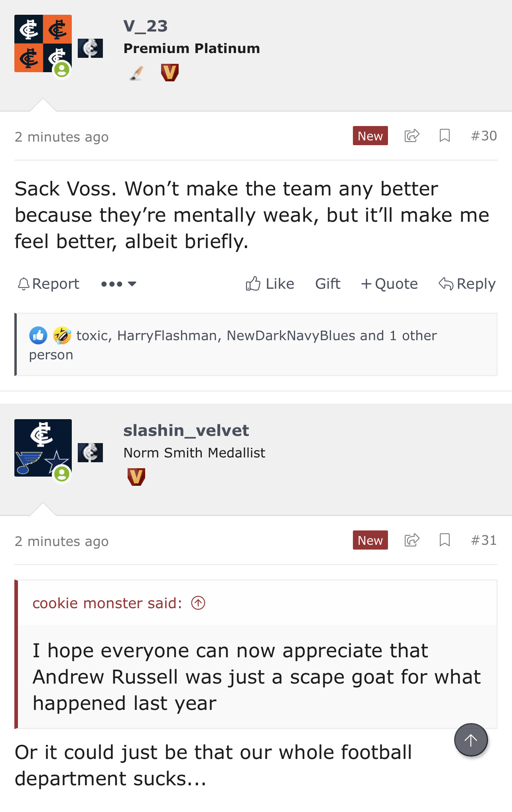The image size is (512, 812).
Task: Bookmark post #31 by slashin_velvet
Action: click(445, 540)
